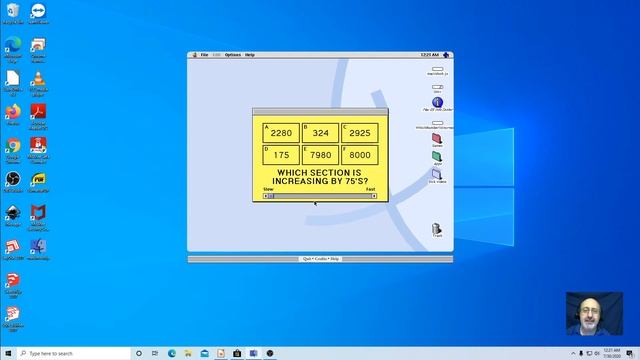Click the emulator menu bar clock
Image resolution: width=640 pixels, height=360 pixels.
(x=429, y=55)
